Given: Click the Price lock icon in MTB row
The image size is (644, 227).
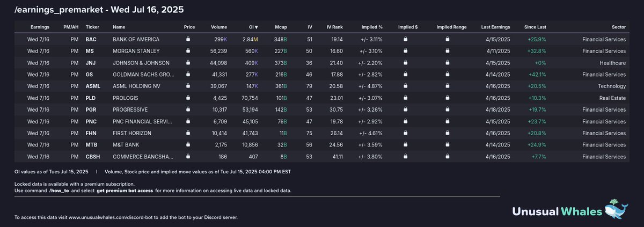Looking at the screenshot, I should (188, 145).
